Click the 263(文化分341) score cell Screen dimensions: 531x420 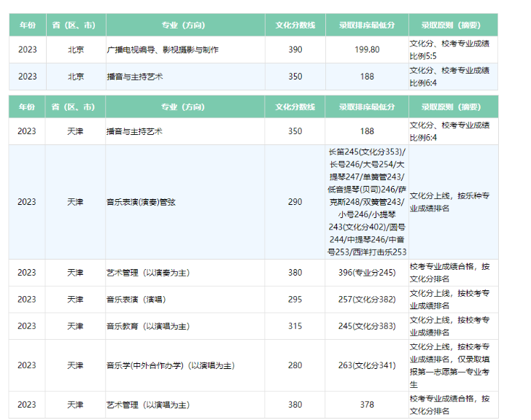367,365
